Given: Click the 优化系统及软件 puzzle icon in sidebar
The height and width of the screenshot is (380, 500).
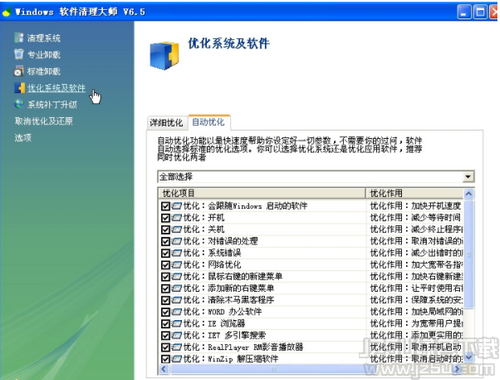Looking at the screenshot, I should tap(20, 88).
